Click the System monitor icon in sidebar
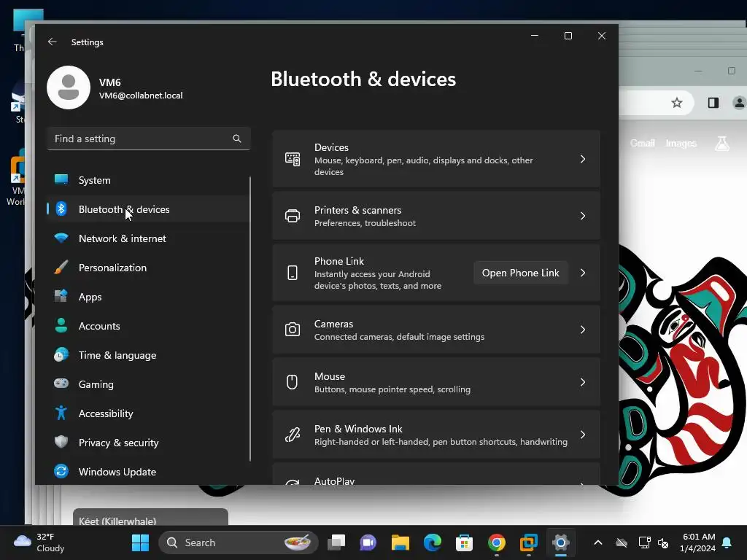This screenshot has width=747, height=560. click(61, 179)
